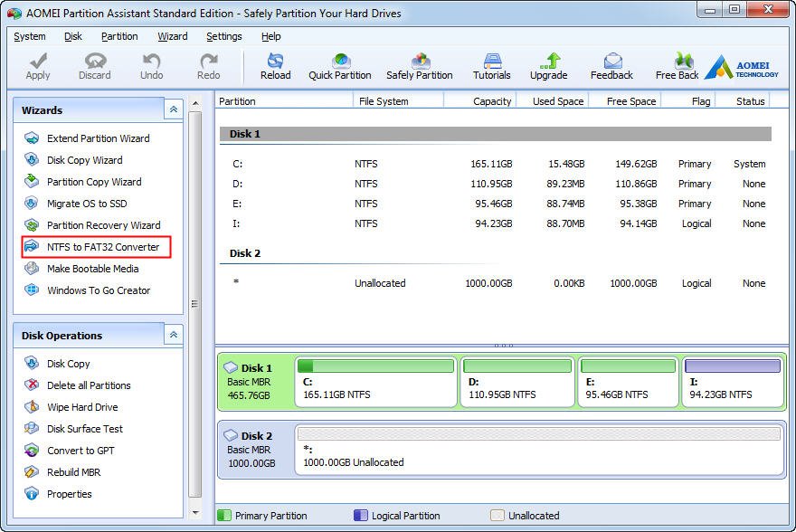796x532 pixels.
Task: Open the Settings menu
Action: [223, 36]
